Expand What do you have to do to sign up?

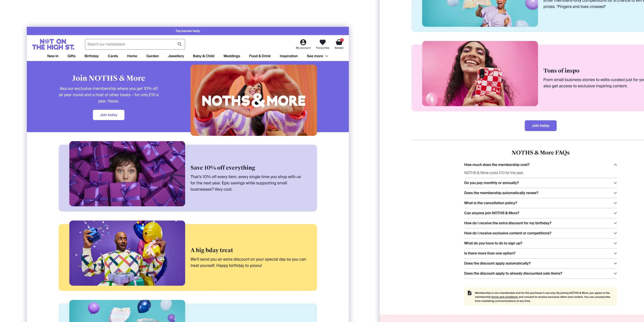tap(541, 243)
